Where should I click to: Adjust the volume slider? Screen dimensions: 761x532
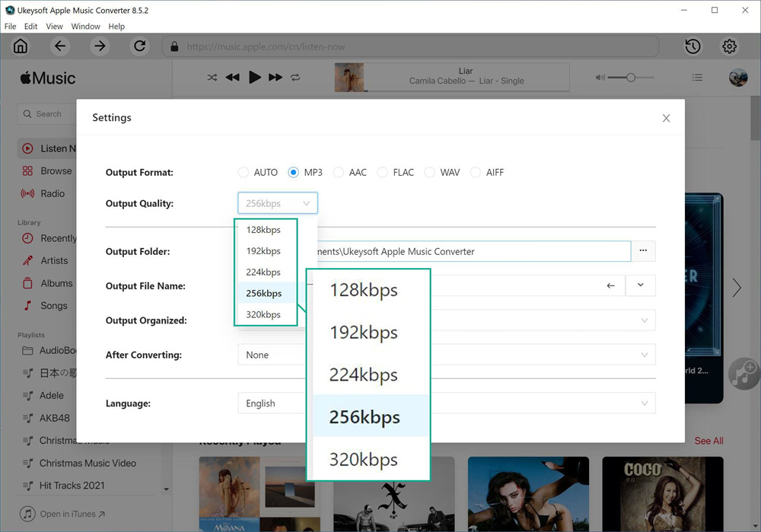630,78
